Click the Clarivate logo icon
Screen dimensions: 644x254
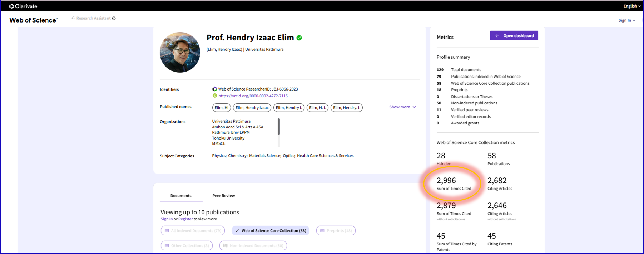click(x=11, y=6)
